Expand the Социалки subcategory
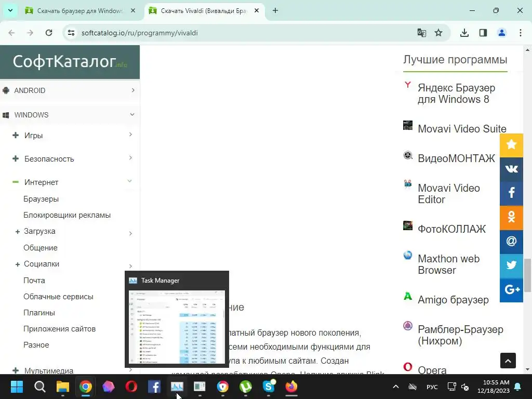 pos(130,266)
